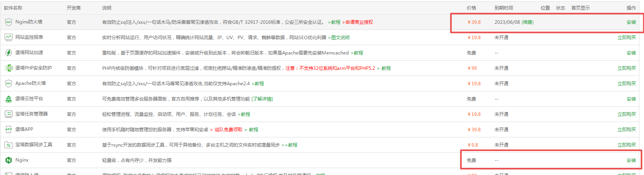Click the 价格 column header
The image size is (644, 175).
pyautogui.click(x=471, y=8)
